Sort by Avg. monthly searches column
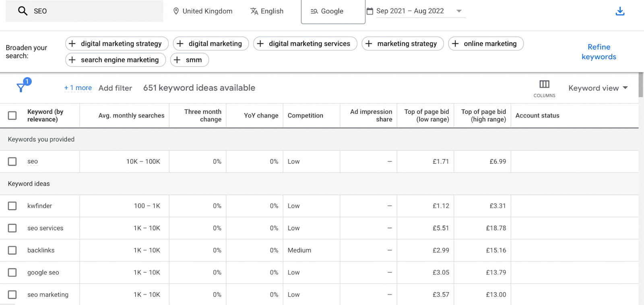 point(131,116)
